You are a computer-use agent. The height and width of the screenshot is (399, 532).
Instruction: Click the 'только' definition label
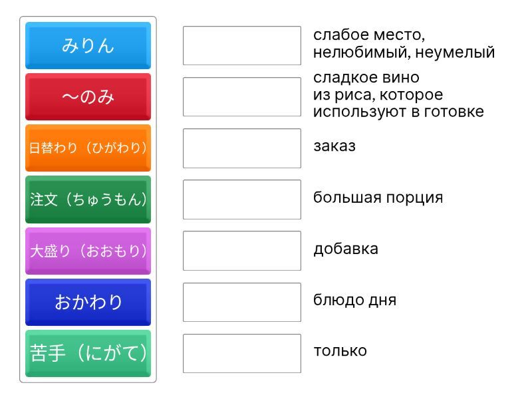(340, 351)
